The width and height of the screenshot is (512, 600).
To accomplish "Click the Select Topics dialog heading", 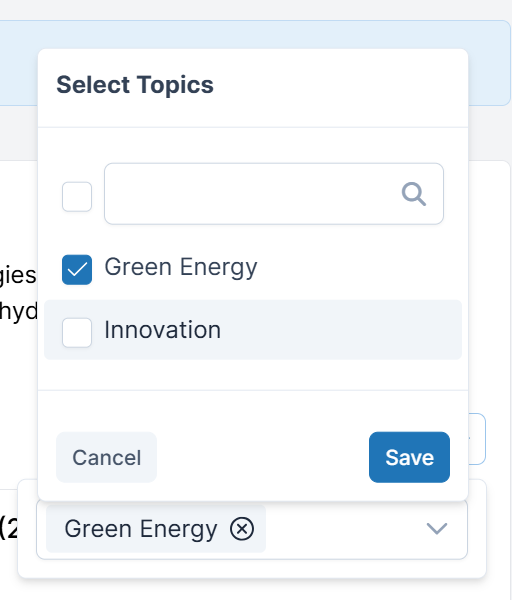I will [135, 85].
